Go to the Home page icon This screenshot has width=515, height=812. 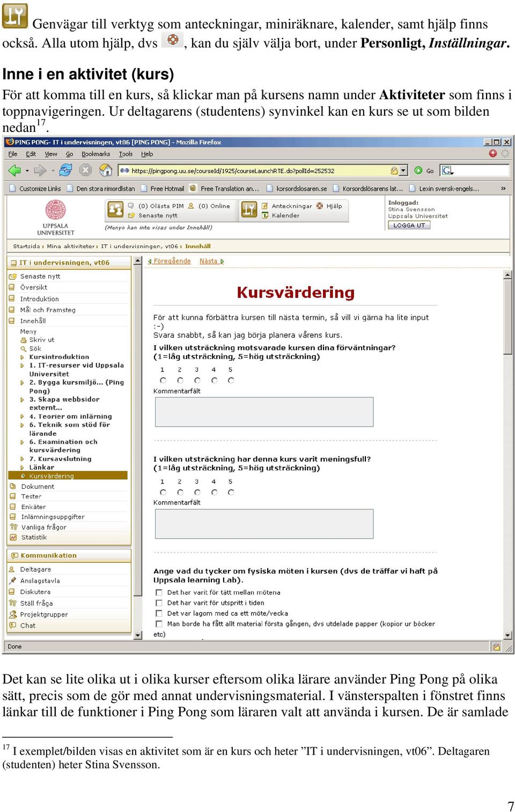(106, 170)
